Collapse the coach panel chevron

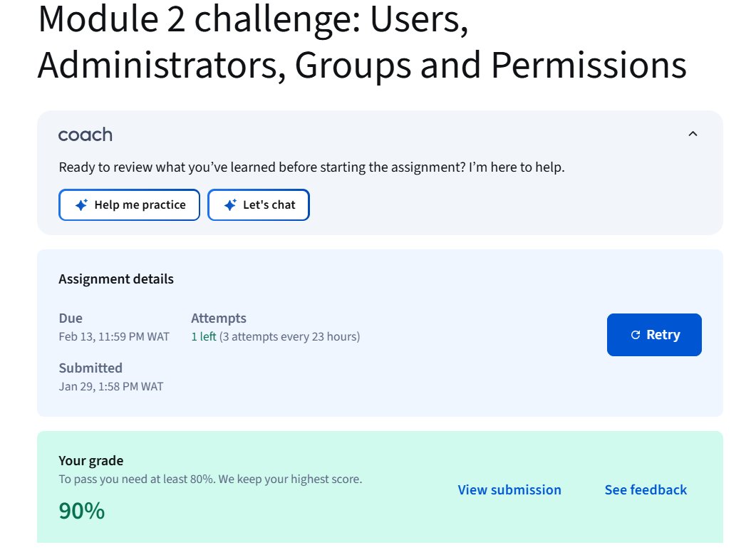click(693, 134)
